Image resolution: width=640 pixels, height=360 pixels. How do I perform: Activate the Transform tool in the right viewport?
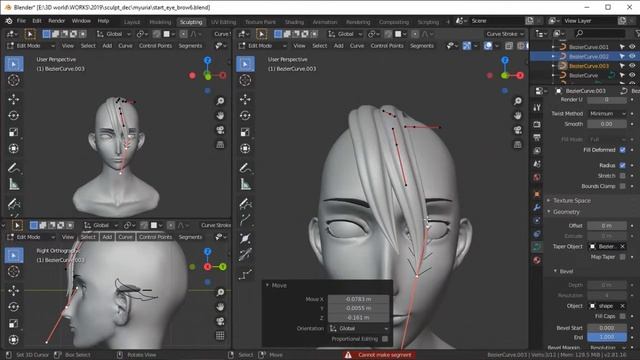pos(245,148)
